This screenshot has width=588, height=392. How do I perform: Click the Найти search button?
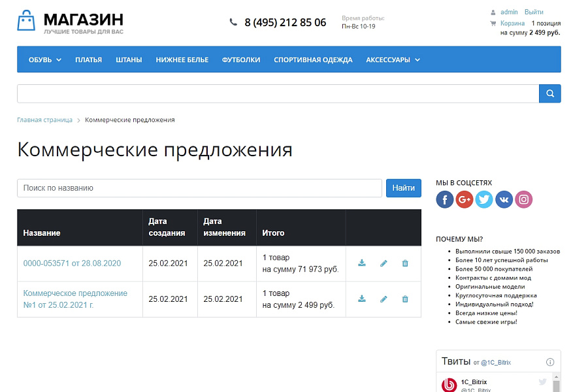coord(404,188)
